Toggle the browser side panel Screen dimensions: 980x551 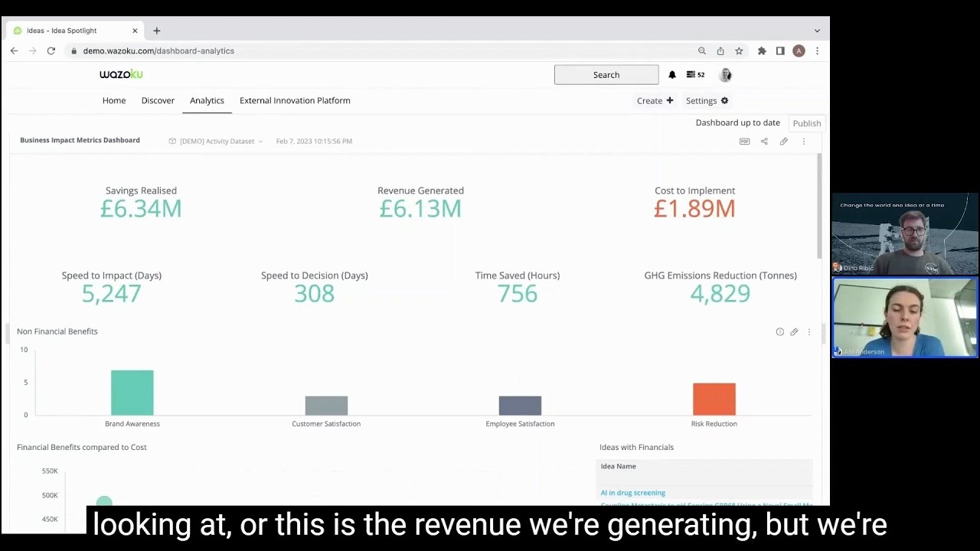(x=780, y=51)
